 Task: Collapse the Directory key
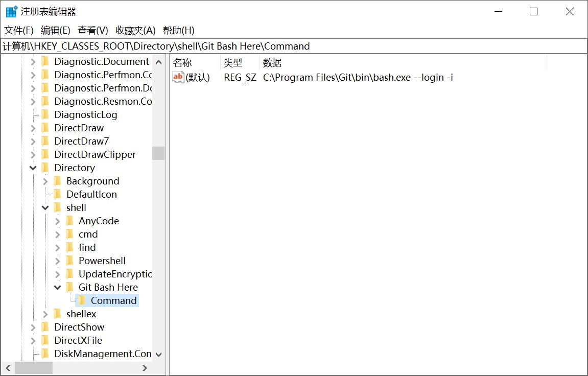33,168
